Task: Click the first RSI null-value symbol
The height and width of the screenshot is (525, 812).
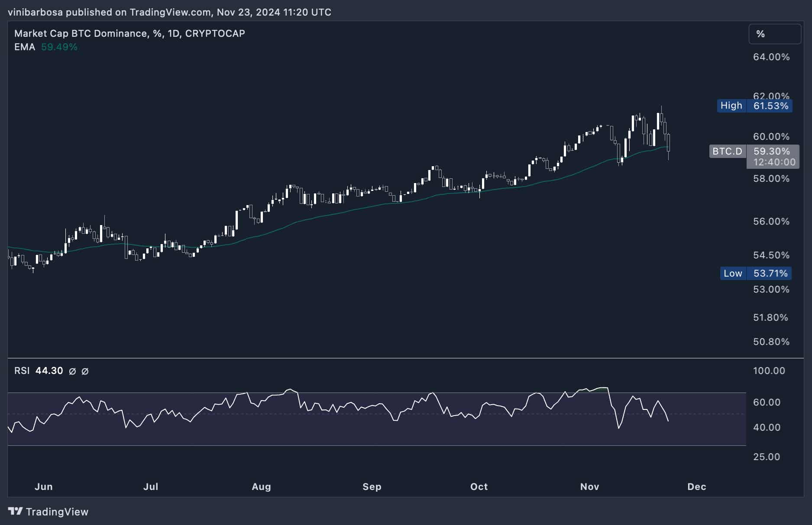Action: 73,371
